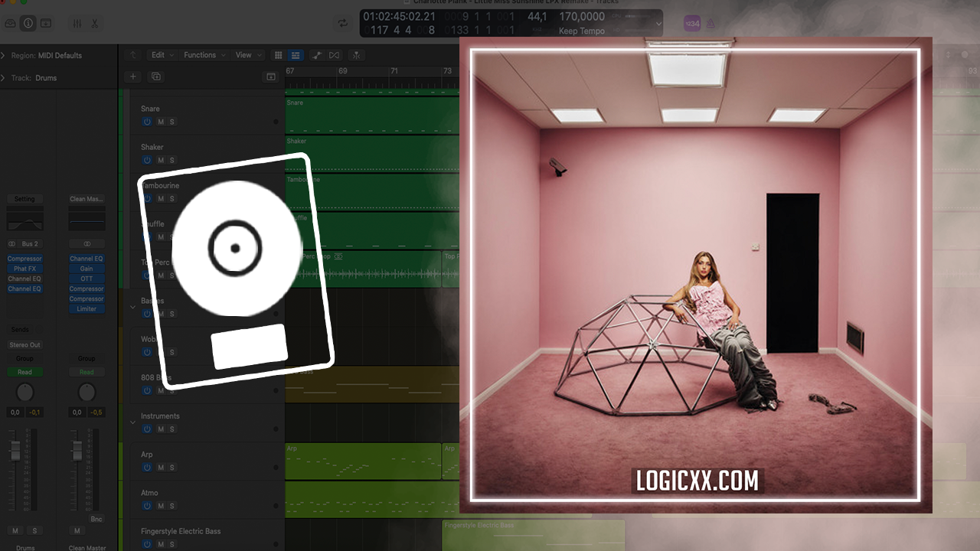The width and height of the screenshot is (980, 551).
Task: Set Drums automation mode via Read
Action: point(24,372)
